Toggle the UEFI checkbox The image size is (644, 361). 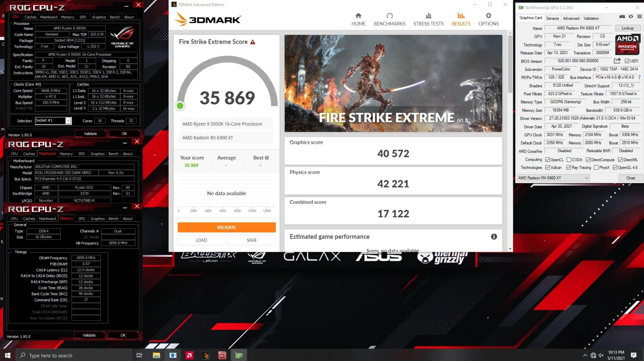(x=627, y=61)
